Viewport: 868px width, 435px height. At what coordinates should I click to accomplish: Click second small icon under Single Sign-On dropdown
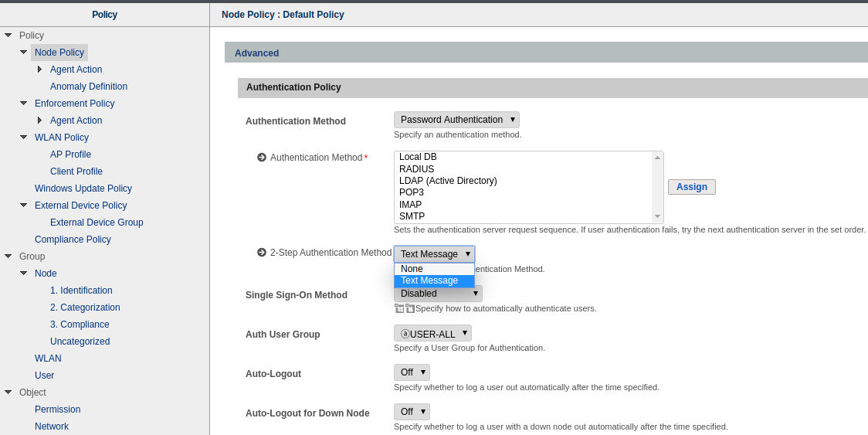(410, 308)
